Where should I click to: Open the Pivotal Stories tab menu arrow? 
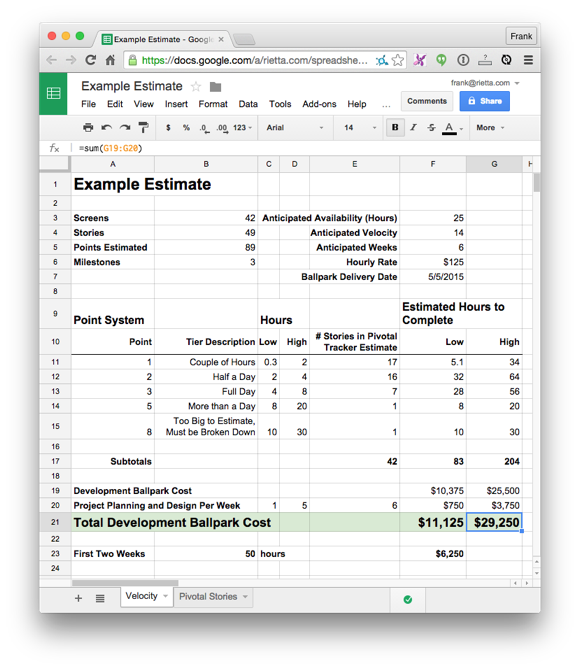pos(245,596)
